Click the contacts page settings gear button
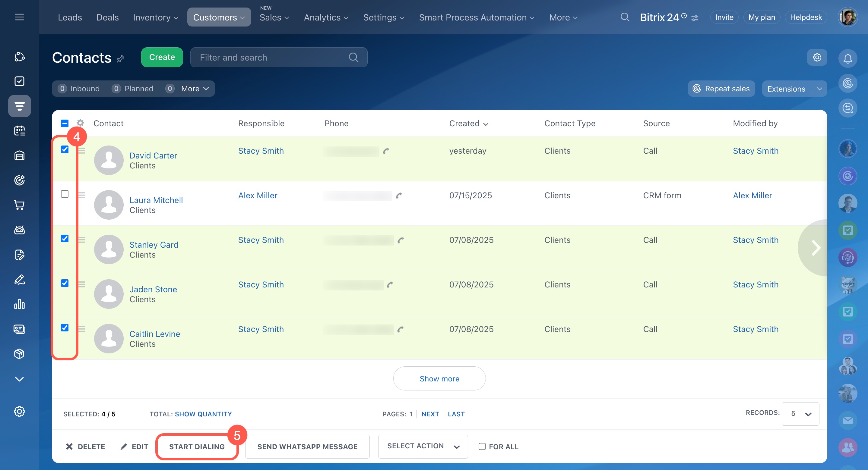Image resolution: width=868 pixels, height=470 pixels. click(816, 58)
